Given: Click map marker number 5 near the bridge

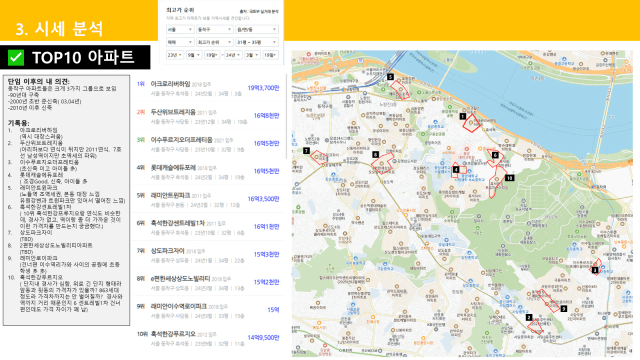Looking at the screenshot, I should tap(390, 77).
